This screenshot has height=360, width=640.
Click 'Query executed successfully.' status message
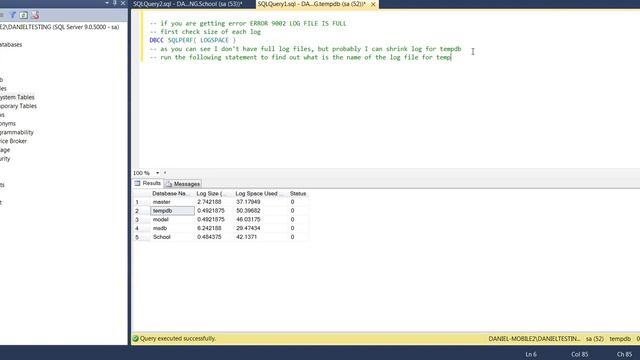click(x=178, y=338)
